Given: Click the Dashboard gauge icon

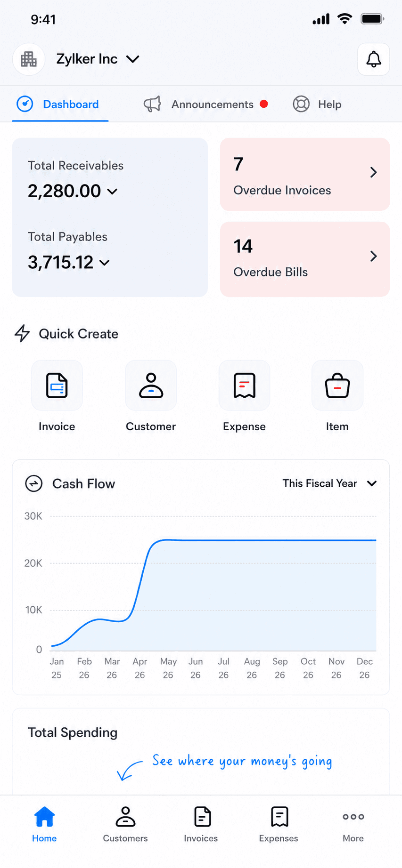Looking at the screenshot, I should 25,104.
